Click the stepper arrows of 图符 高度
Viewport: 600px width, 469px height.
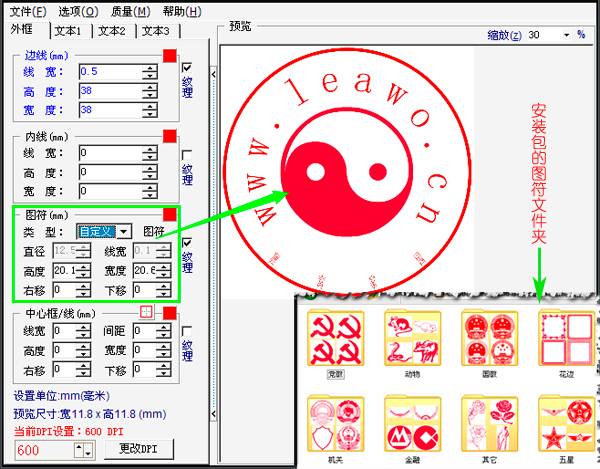(83, 271)
